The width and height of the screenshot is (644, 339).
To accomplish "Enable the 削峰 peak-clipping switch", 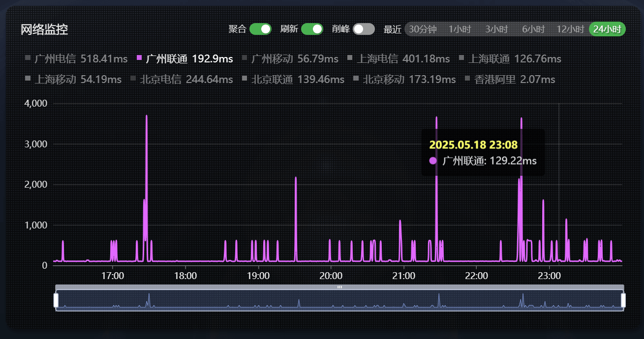I will pyautogui.click(x=364, y=29).
